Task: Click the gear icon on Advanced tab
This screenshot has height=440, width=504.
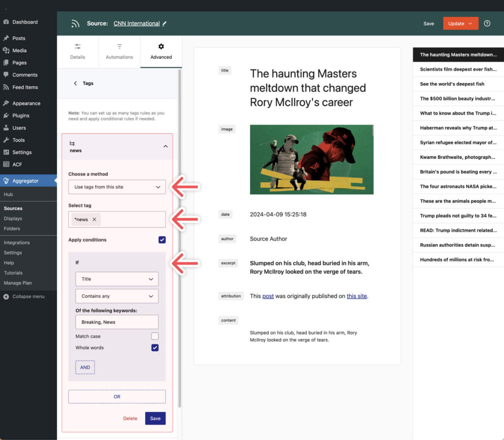Action: coord(161,47)
